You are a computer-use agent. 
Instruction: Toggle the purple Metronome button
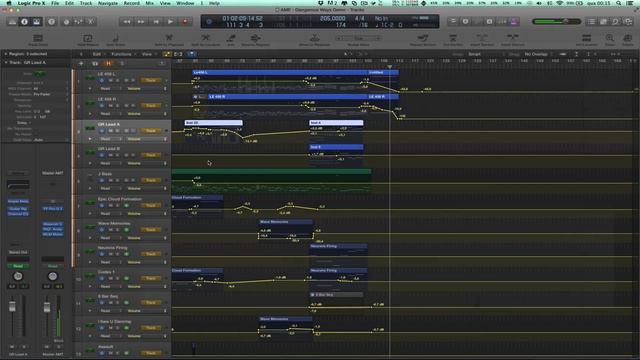[x=514, y=21]
